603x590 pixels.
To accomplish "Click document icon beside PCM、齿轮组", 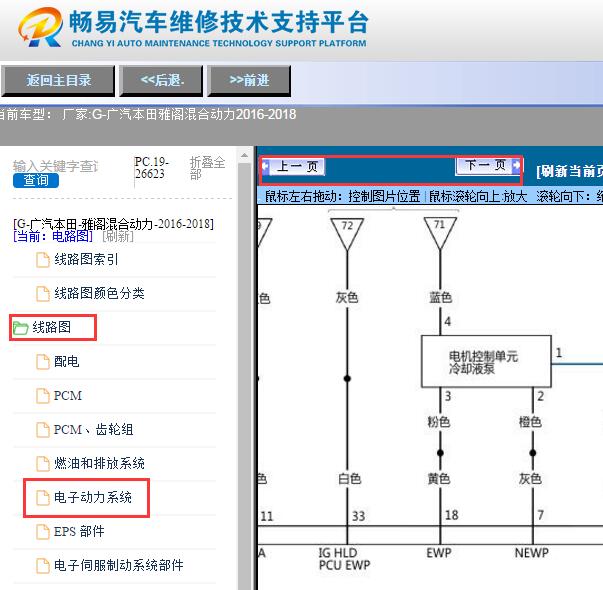I will tap(43, 429).
